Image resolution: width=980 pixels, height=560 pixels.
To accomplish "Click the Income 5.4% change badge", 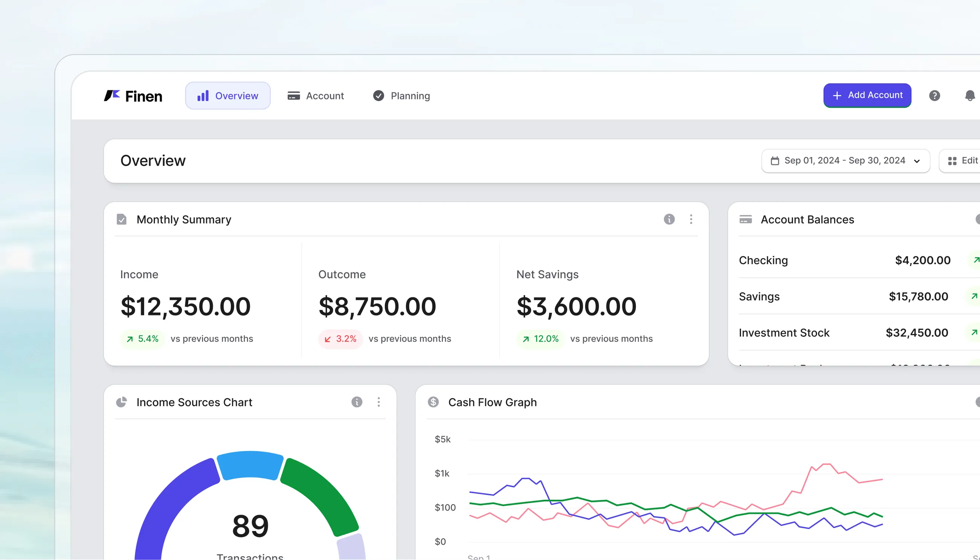I will point(142,339).
